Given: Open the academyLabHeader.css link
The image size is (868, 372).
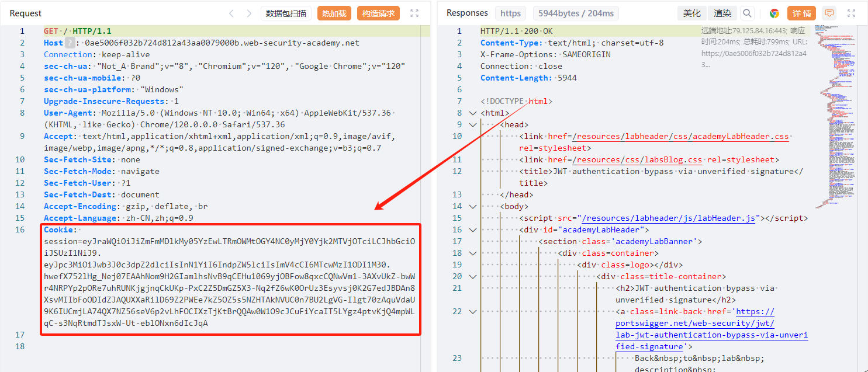Looking at the screenshot, I should pyautogui.click(x=680, y=136).
